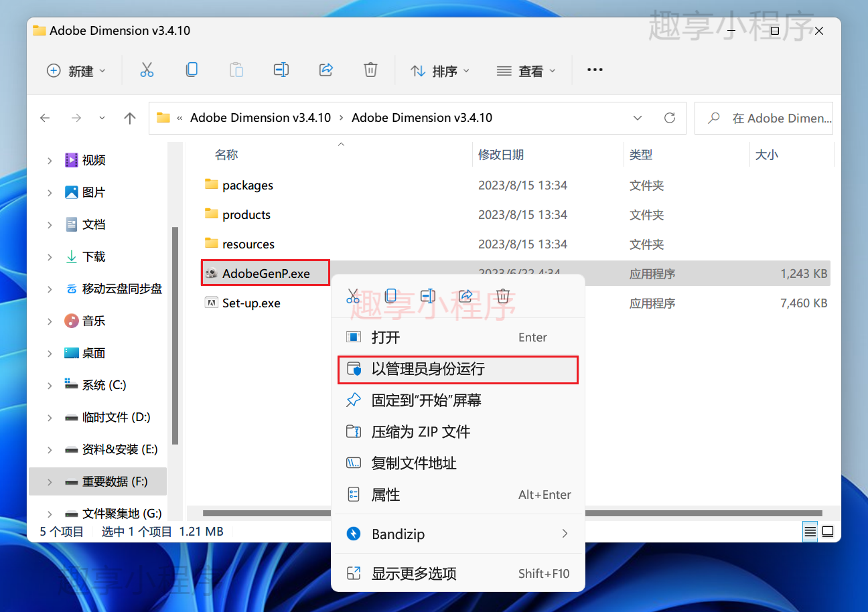This screenshot has width=868, height=612.
Task: Choose 以管理员身份运行 in the context menu
Action: (458, 369)
